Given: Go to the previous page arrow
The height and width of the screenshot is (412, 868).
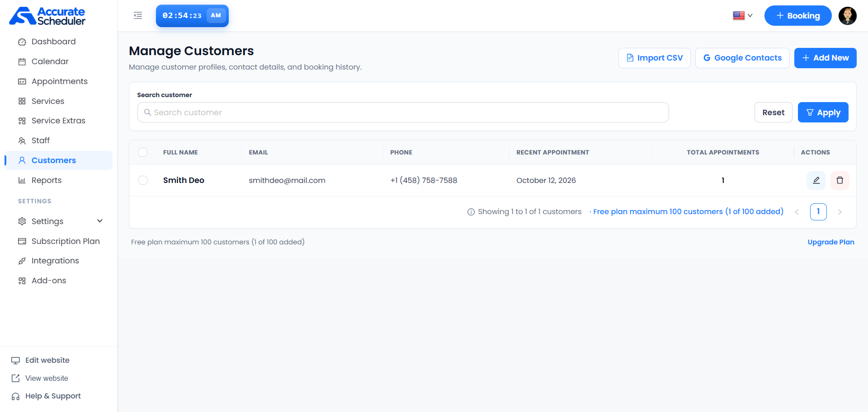Looking at the screenshot, I should pos(797,212).
